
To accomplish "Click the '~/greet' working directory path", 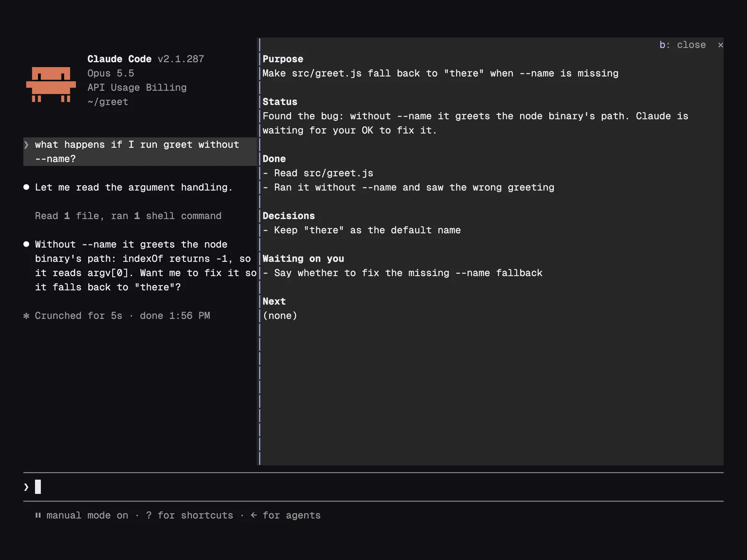I will 108,102.
